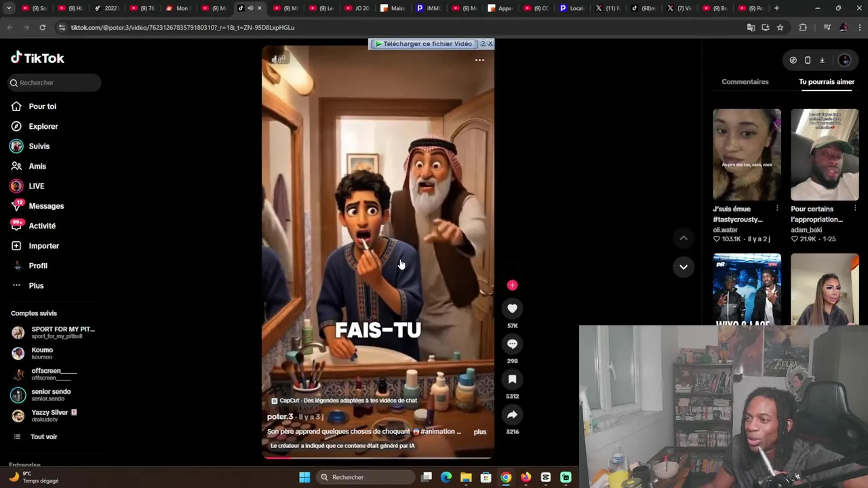Viewport: 868px width, 488px height.
Task: Open the Pour certains l'appropriation video thumbnail
Action: (x=825, y=155)
